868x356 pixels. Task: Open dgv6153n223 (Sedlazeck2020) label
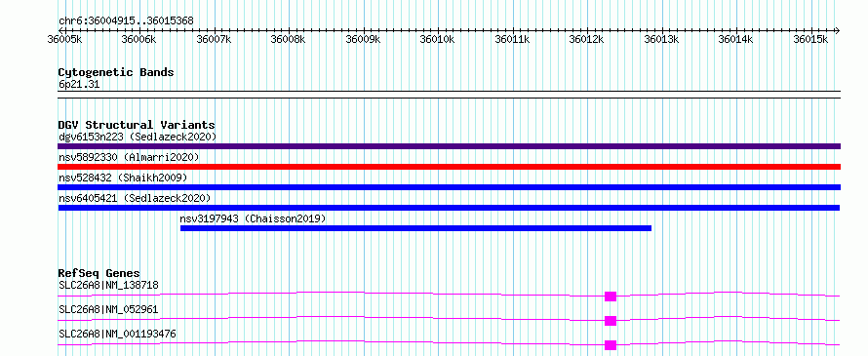(138, 137)
